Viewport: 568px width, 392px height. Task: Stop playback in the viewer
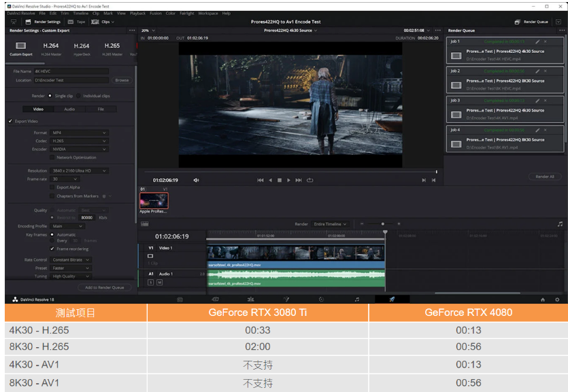(280, 180)
